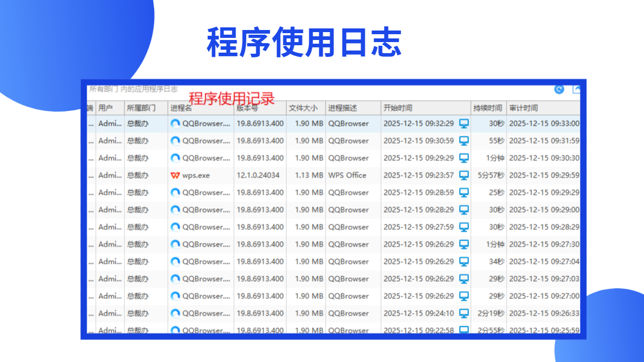This screenshot has width=644, height=362.
Task: Click the duration cell 55秒
Action: (497, 141)
